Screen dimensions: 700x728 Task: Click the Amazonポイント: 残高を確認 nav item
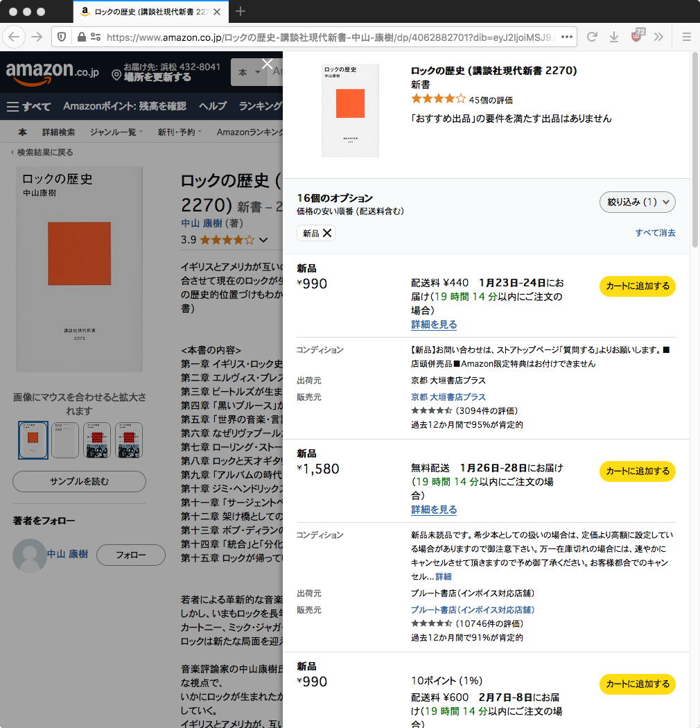[124, 106]
